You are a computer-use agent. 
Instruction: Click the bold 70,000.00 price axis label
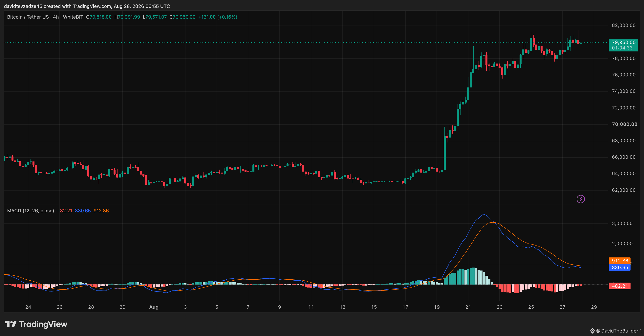pos(625,124)
